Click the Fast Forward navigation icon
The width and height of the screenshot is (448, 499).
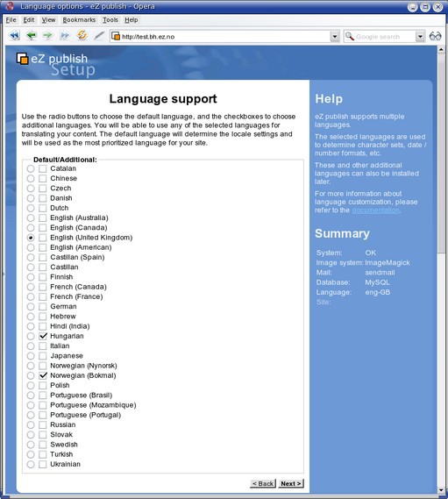(65, 35)
